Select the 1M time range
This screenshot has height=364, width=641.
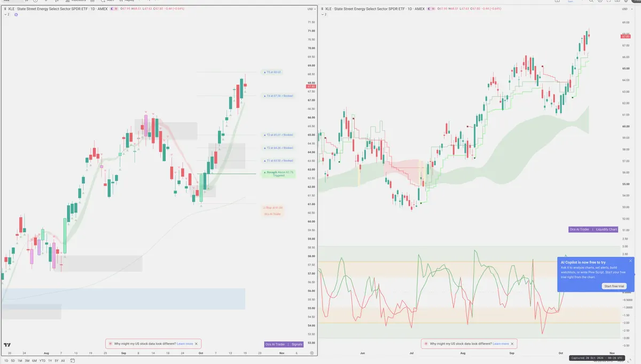[x=20, y=361]
